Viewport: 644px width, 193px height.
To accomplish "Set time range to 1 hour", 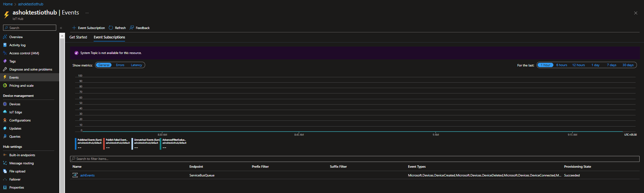I will pyautogui.click(x=545, y=65).
